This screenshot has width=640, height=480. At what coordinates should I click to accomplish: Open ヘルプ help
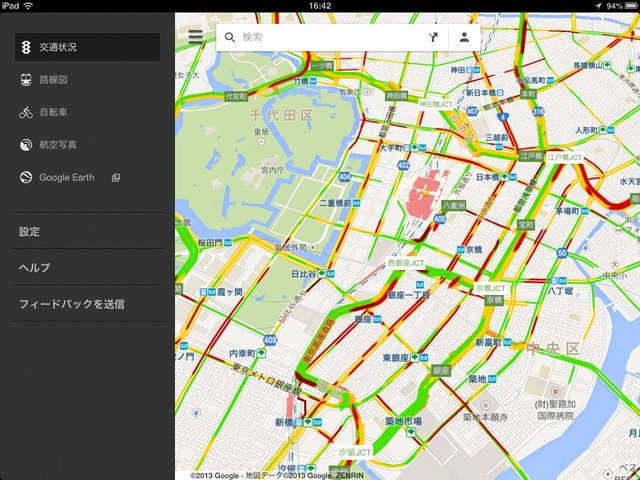87,267
